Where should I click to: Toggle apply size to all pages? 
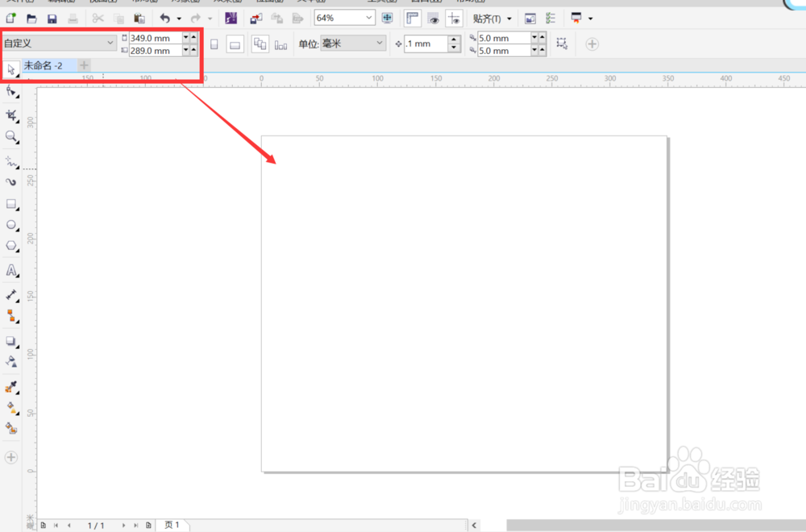pos(260,44)
